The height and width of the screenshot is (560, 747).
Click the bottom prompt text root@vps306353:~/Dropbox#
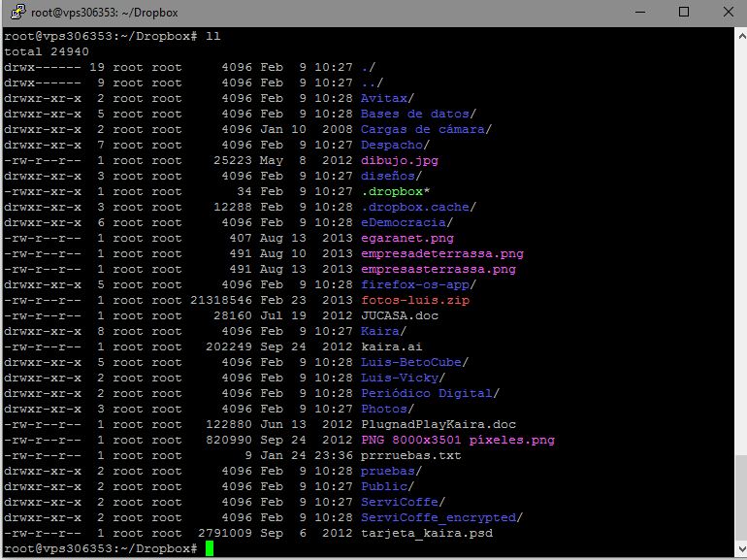(101, 548)
